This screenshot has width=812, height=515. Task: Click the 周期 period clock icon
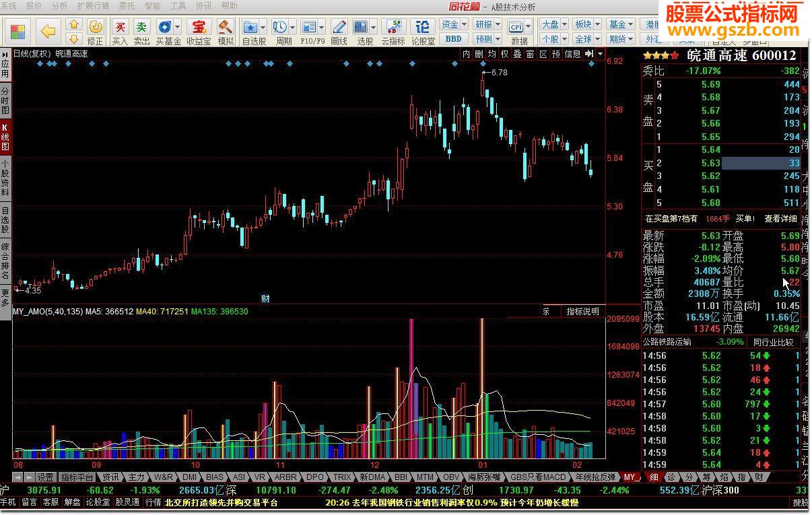pyautogui.click(x=280, y=31)
